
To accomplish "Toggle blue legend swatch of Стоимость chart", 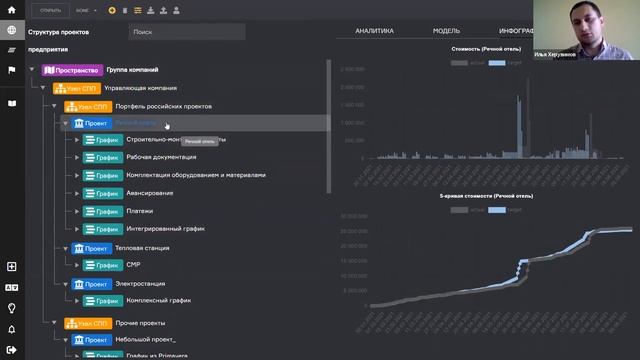I will [497, 63].
